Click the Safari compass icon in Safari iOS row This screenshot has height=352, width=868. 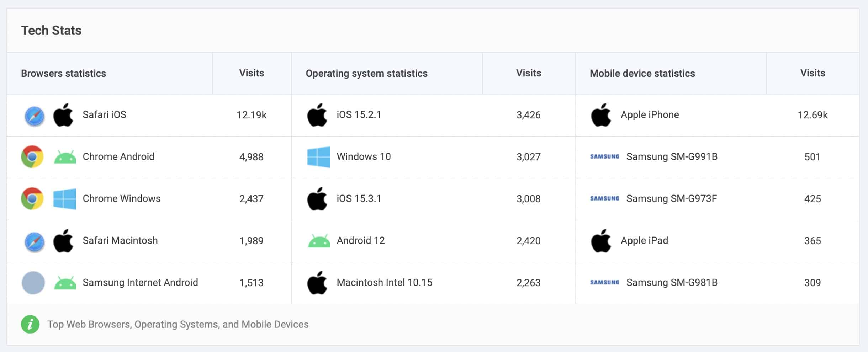pyautogui.click(x=34, y=116)
